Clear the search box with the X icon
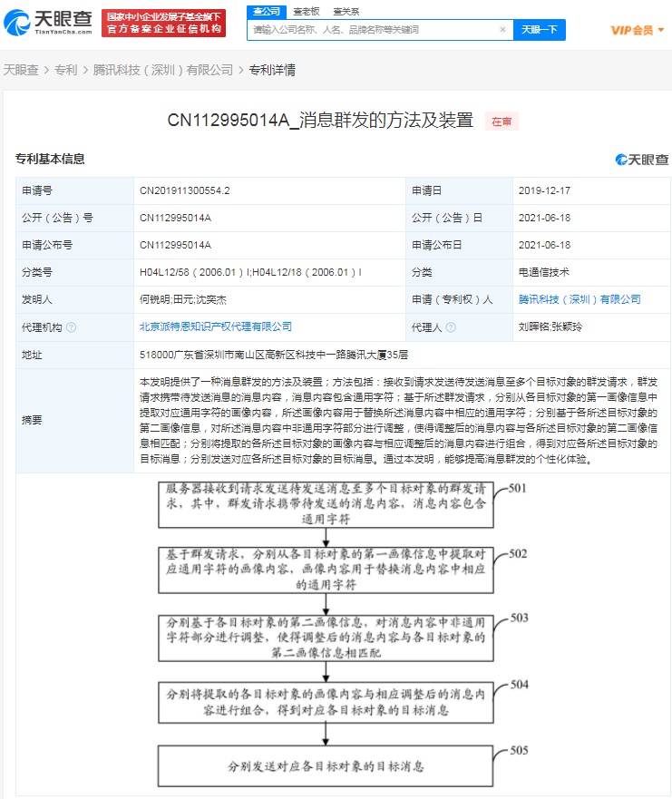Viewport: 672px width, 799px height. pos(502,30)
